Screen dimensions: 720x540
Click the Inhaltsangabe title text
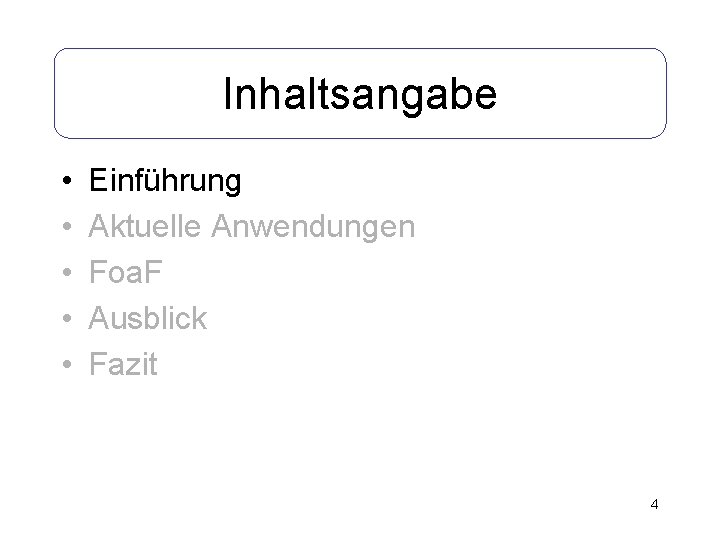(x=360, y=95)
